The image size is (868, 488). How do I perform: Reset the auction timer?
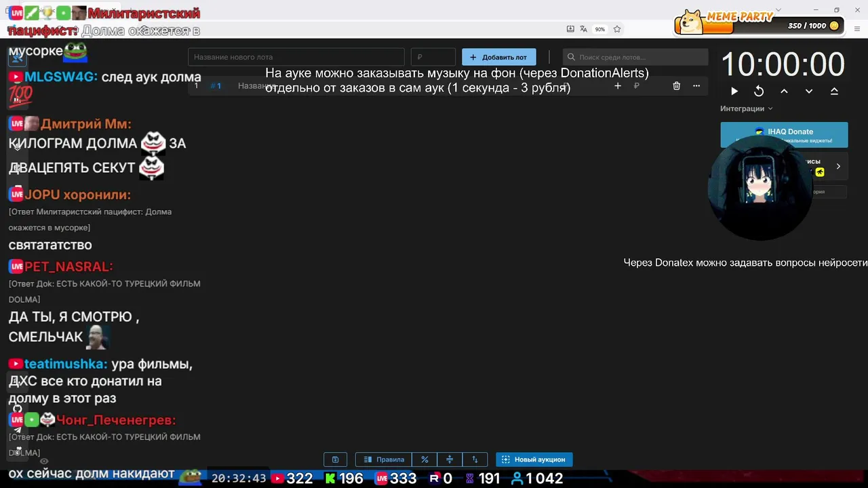759,91
